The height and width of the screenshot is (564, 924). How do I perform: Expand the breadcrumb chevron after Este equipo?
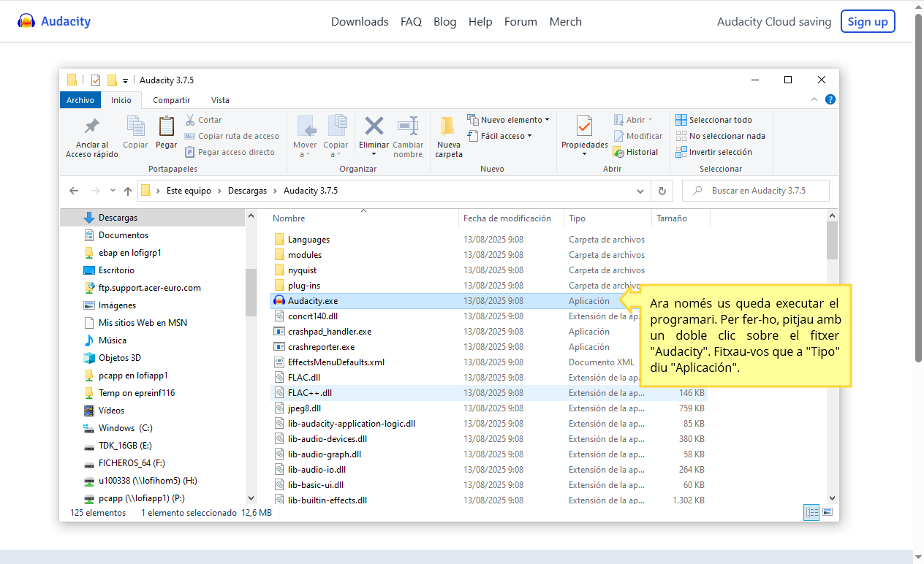(220, 191)
